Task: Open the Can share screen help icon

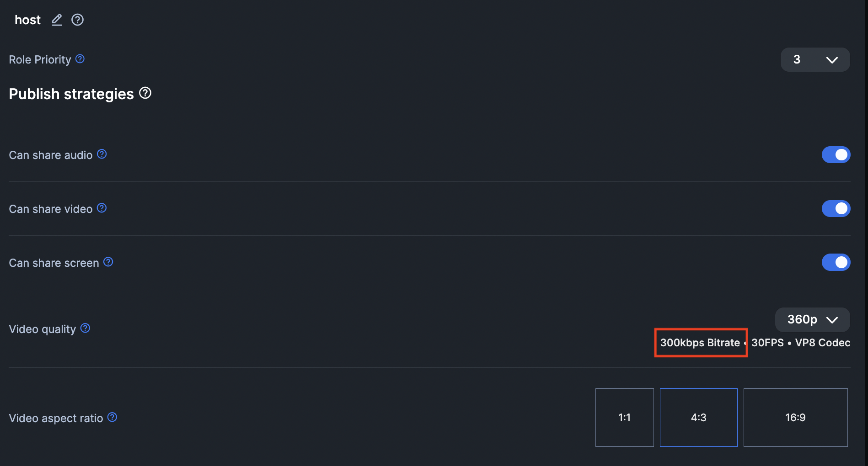Action: [x=108, y=262]
